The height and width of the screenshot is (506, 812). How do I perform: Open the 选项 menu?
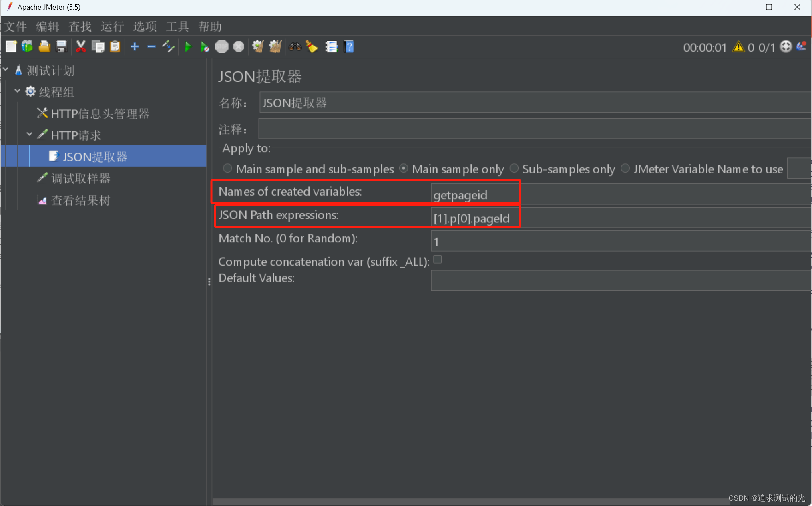point(145,27)
